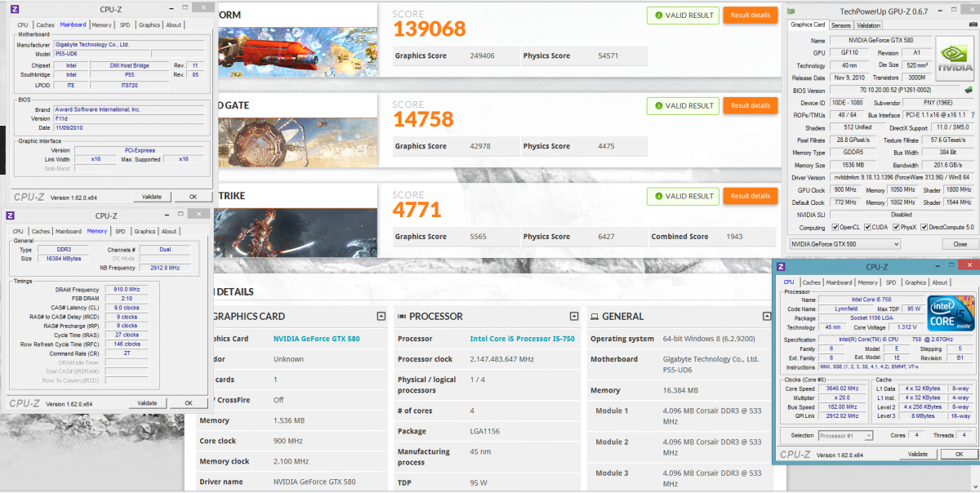Image resolution: width=980 pixels, height=493 pixels.
Task: Click the Combined Score 1943 value
Action: point(735,237)
